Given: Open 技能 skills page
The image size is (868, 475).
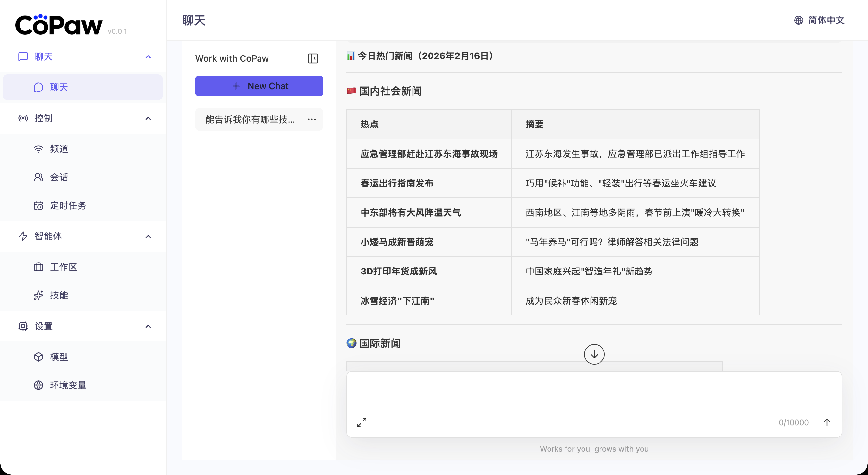Looking at the screenshot, I should click(59, 295).
